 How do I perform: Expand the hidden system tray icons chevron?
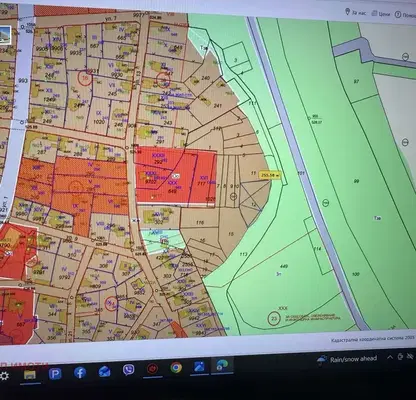pos(390,357)
